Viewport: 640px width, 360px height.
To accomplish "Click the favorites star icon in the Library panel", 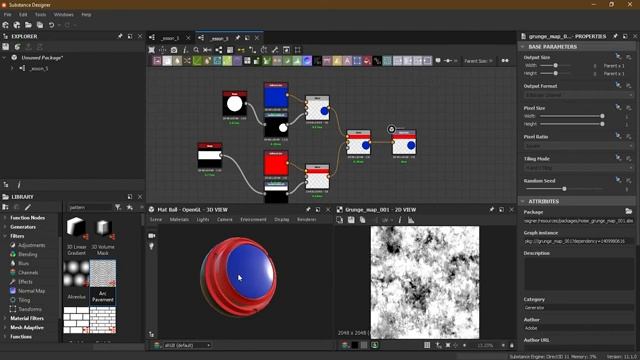I will [x=130, y=207].
